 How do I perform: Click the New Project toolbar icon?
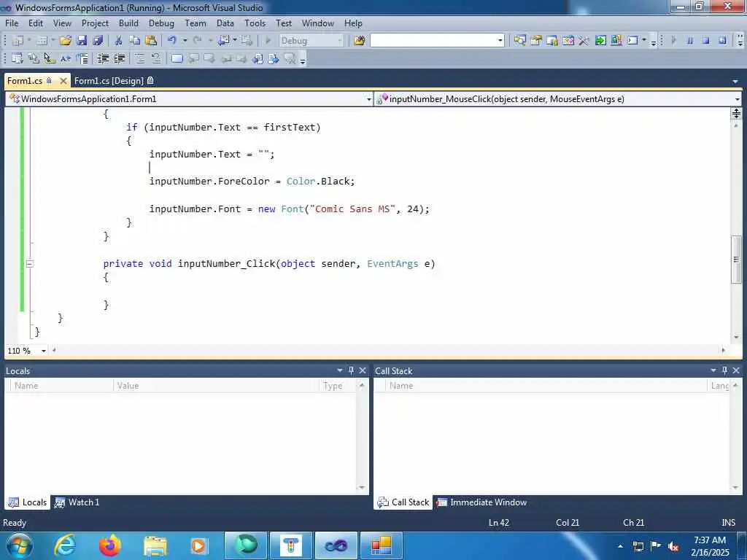tap(18, 41)
